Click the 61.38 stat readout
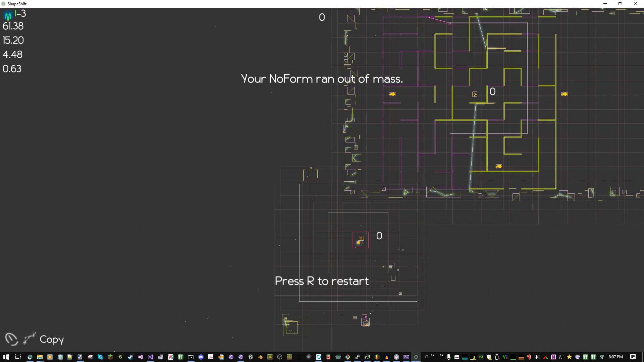Screen dimensions: 644x362 [13, 26]
